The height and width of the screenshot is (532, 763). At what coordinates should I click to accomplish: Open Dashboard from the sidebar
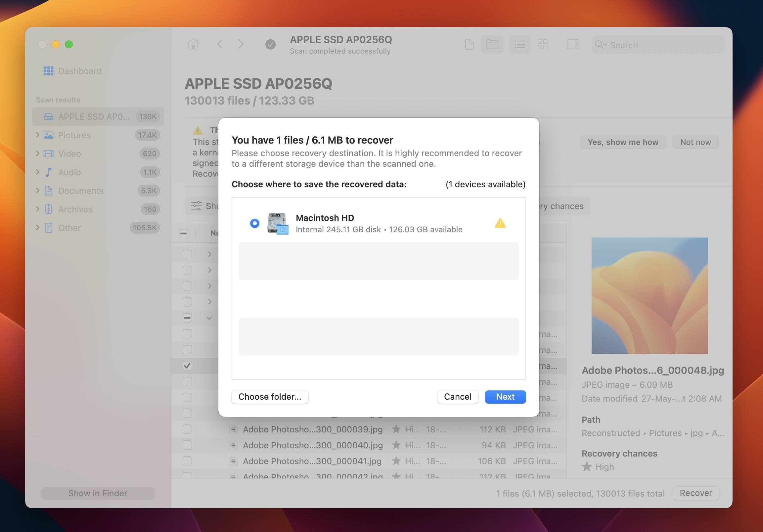(80, 71)
